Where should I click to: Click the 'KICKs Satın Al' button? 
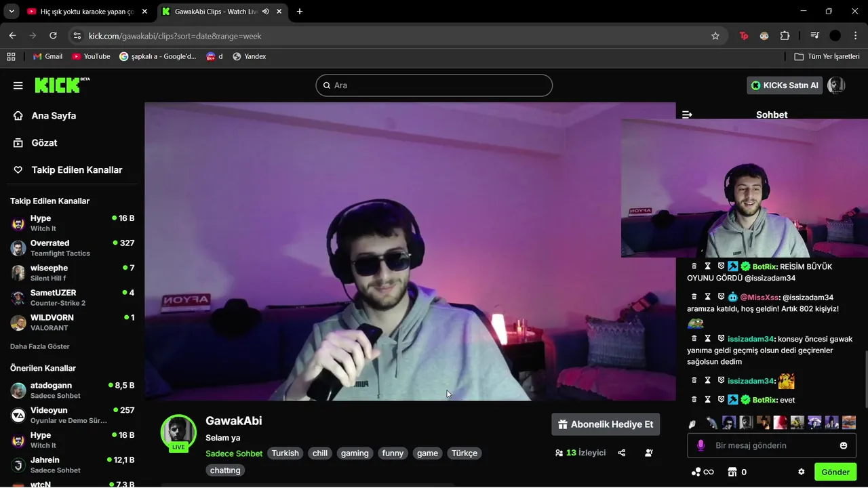tap(785, 85)
